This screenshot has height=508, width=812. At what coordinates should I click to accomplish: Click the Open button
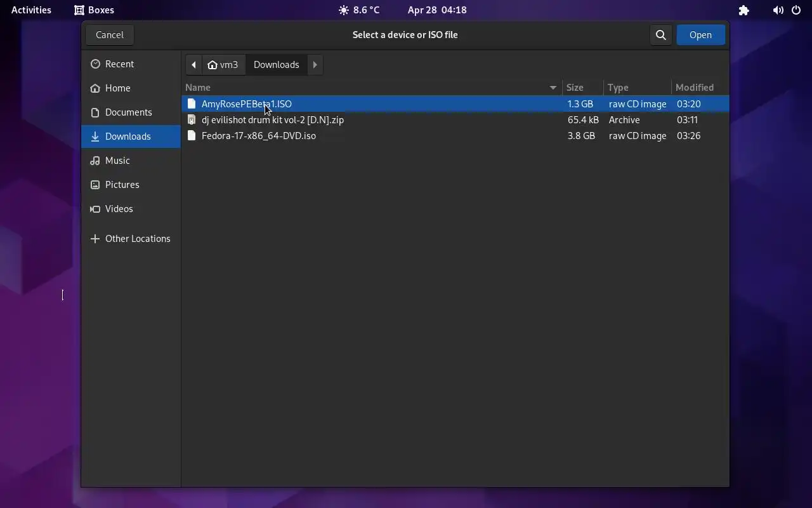(700, 35)
